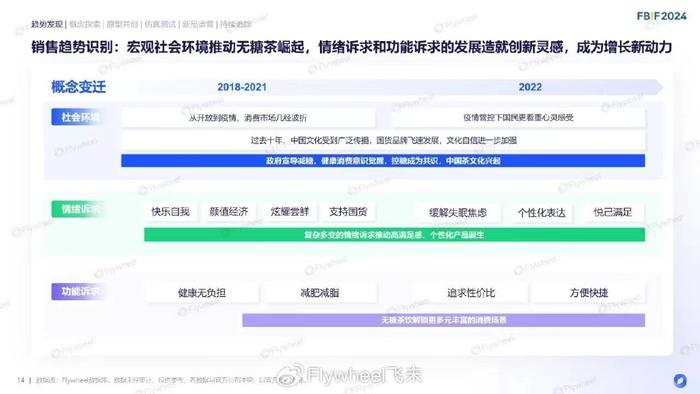Viewport: 700px width, 394px height.
Task: Click the 方便快捷 box
Action: (589, 293)
